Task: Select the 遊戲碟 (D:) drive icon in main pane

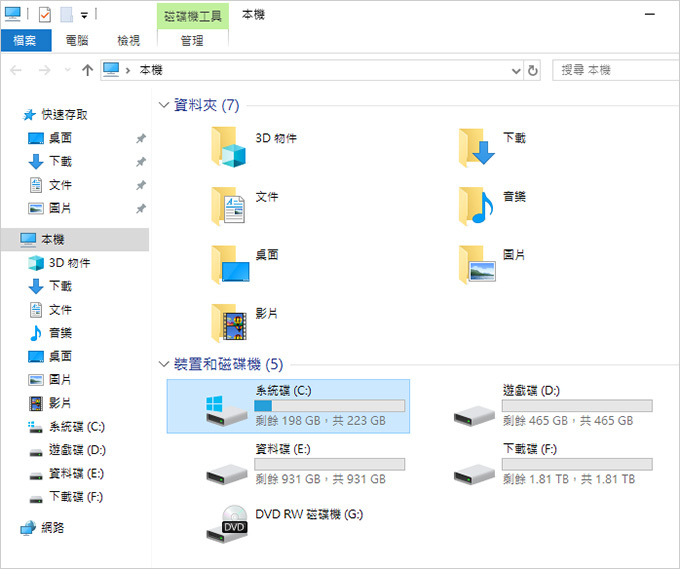Action: pos(474,415)
